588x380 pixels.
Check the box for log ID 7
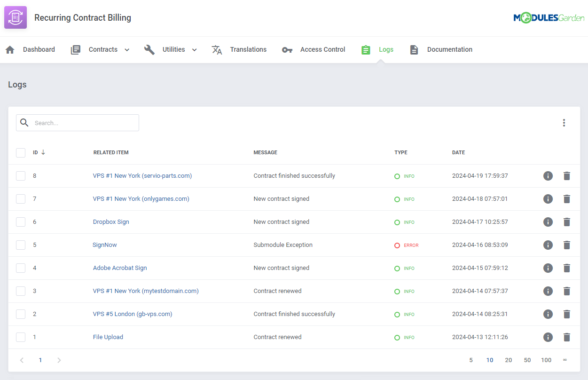21,199
